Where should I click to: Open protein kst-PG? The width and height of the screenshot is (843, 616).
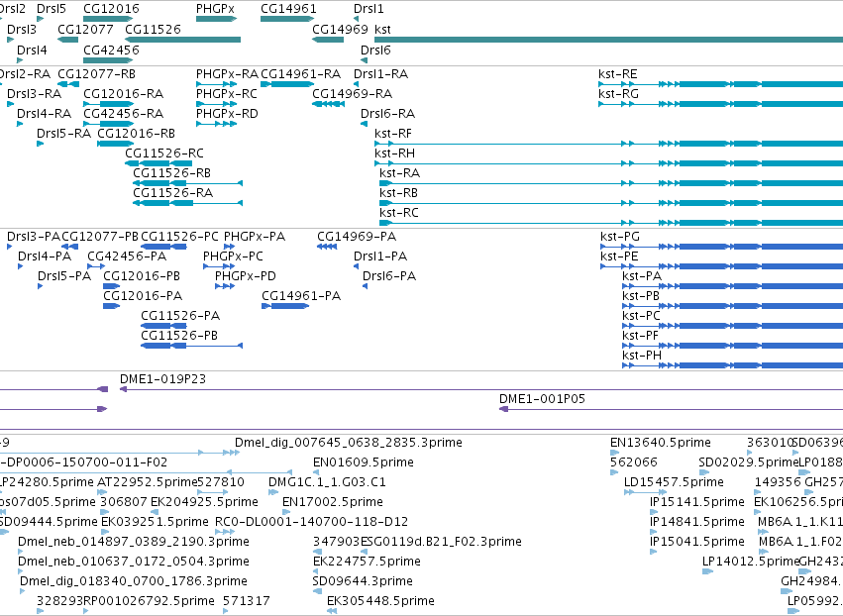[620, 237]
